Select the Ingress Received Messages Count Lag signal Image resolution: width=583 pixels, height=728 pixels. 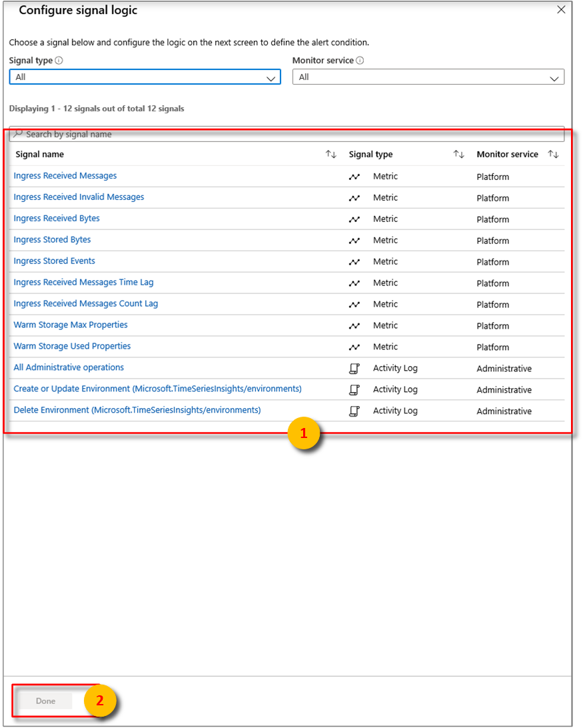[x=85, y=303]
